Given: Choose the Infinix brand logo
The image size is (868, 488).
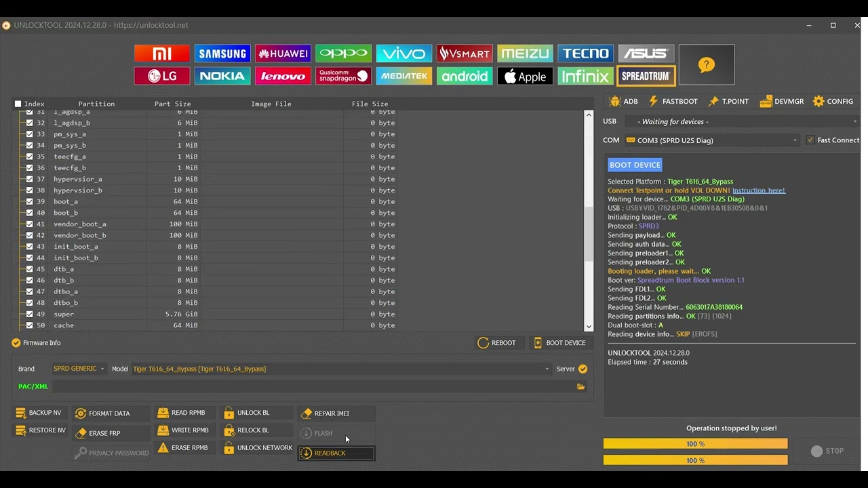Looking at the screenshot, I should tap(586, 76).
